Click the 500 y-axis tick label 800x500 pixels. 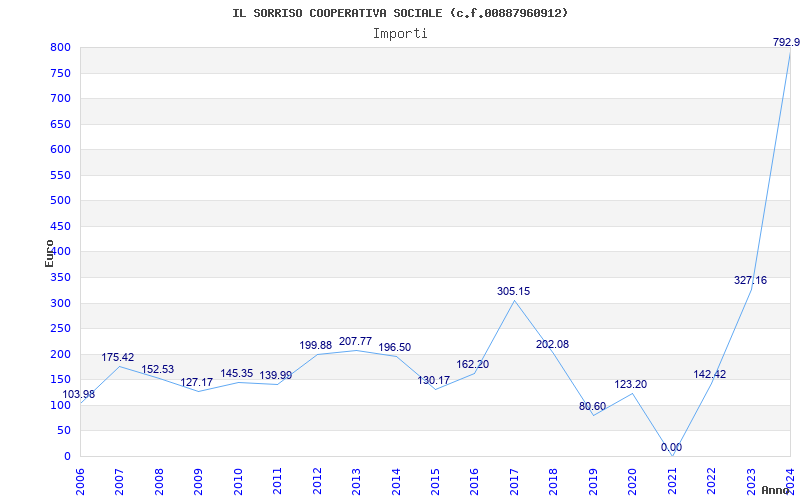[x=60, y=201]
